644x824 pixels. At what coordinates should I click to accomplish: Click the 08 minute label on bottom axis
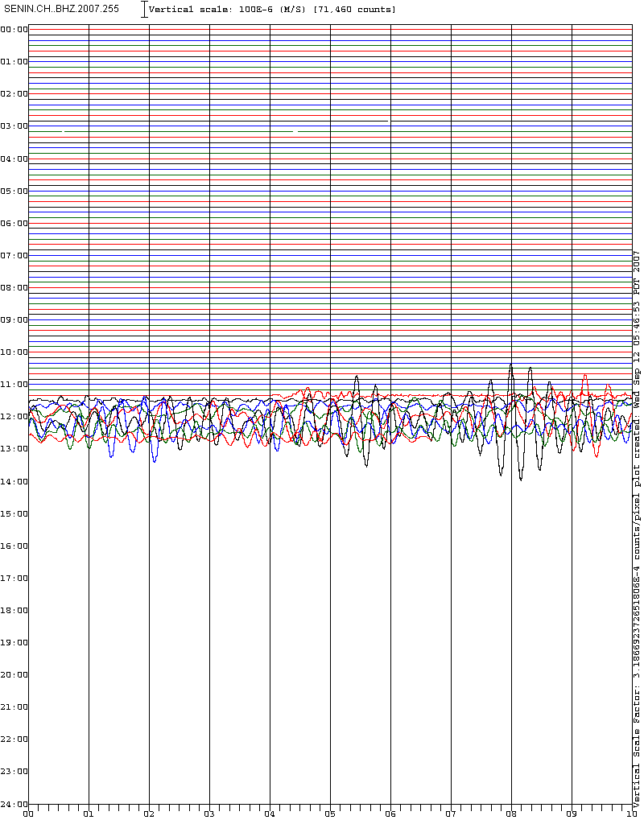click(x=511, y=814)
